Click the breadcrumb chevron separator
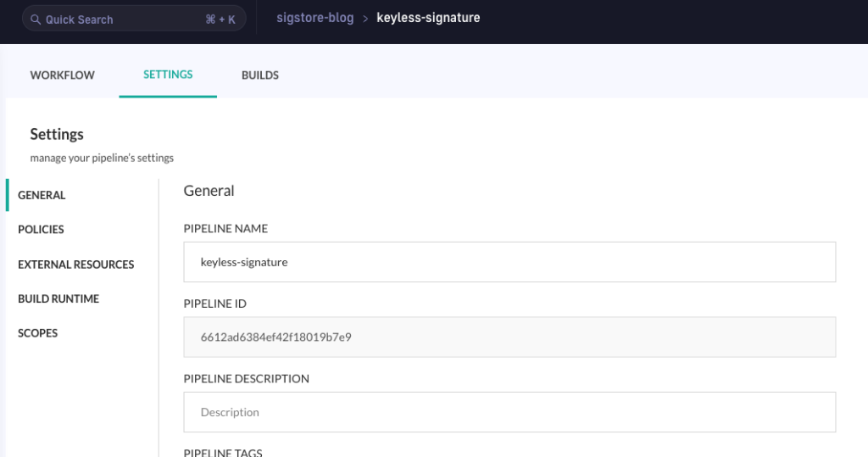 click(365, 19)
